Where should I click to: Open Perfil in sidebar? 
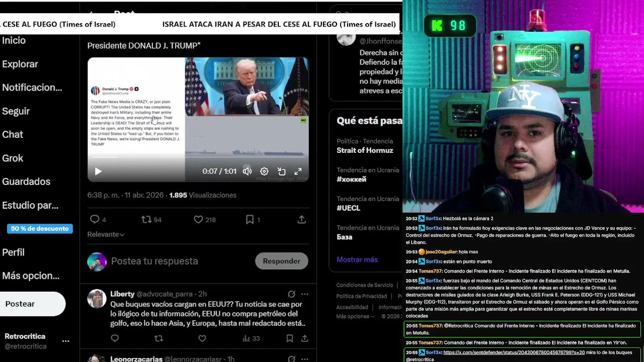pyautogui.click(x=13, y=252)
